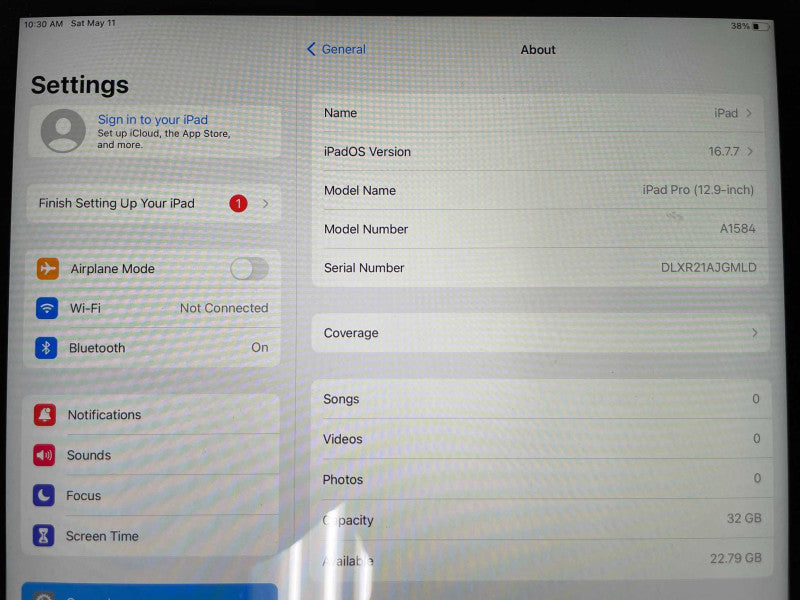
Task: Tap the Model Number A1584
Action: click(x=738, y=229)
